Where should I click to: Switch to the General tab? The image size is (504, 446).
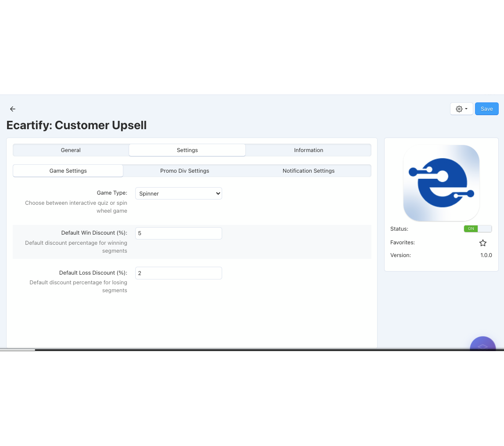pos(71,150)
